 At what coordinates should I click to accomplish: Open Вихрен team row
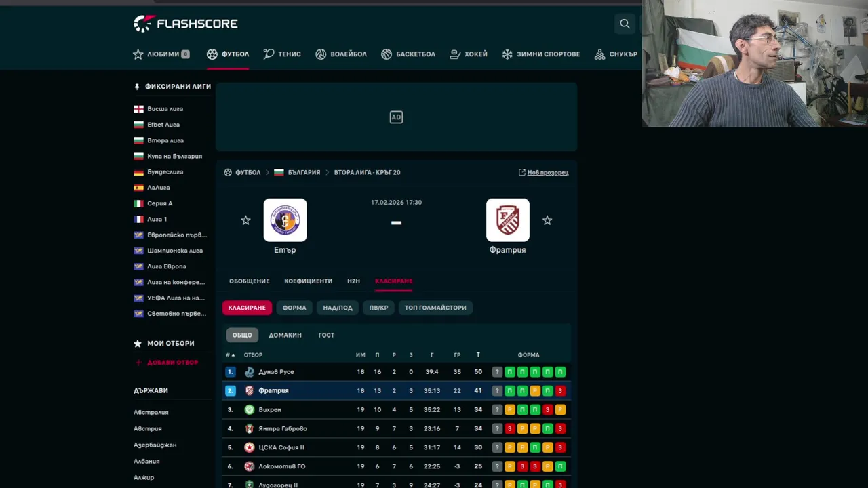[397, 409]
